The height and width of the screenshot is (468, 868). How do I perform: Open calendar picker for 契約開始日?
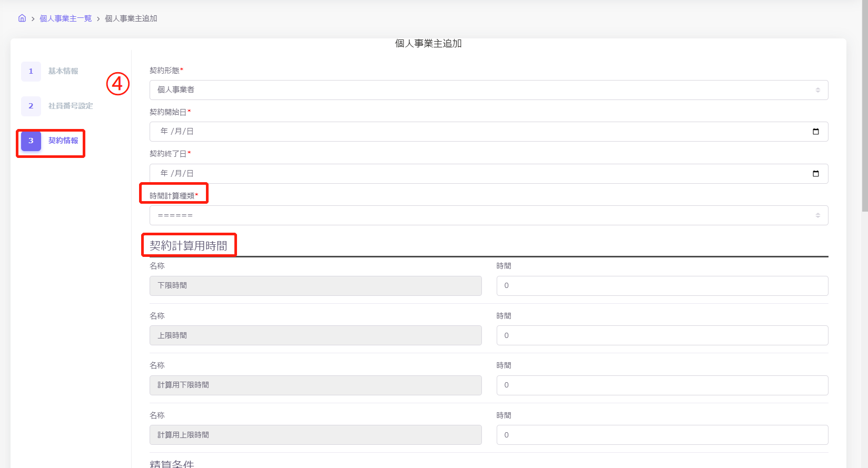[x=815, y=132]
